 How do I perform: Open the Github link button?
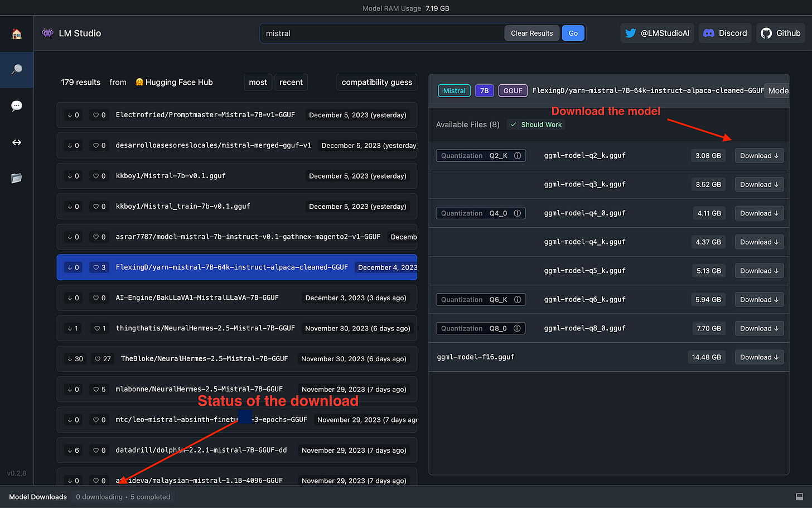coord(781,33)
